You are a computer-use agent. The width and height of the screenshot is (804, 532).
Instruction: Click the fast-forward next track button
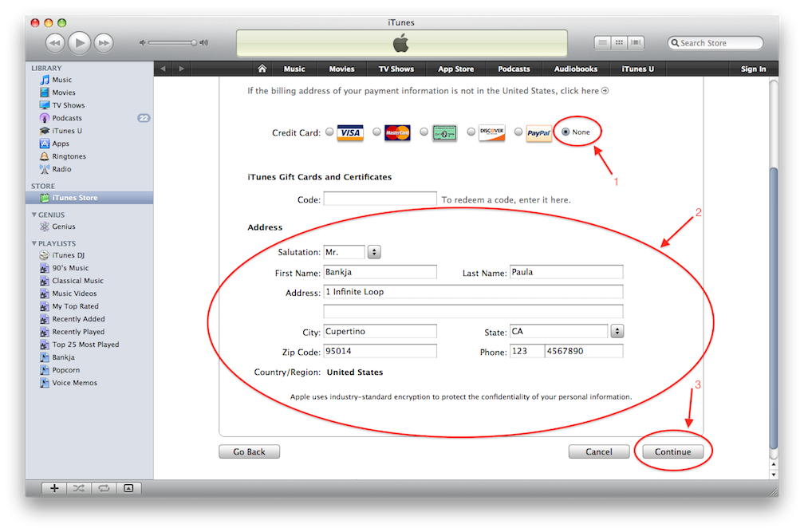point(104,43)
